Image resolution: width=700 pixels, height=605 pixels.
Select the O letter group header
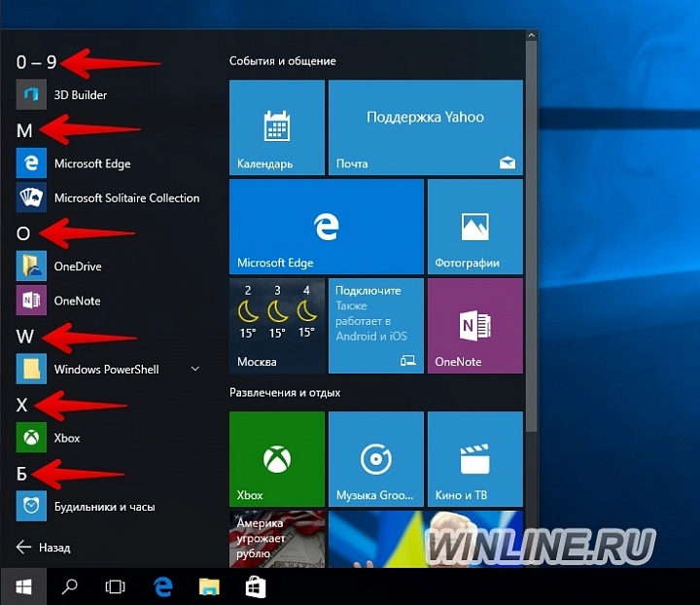(23, 233)
